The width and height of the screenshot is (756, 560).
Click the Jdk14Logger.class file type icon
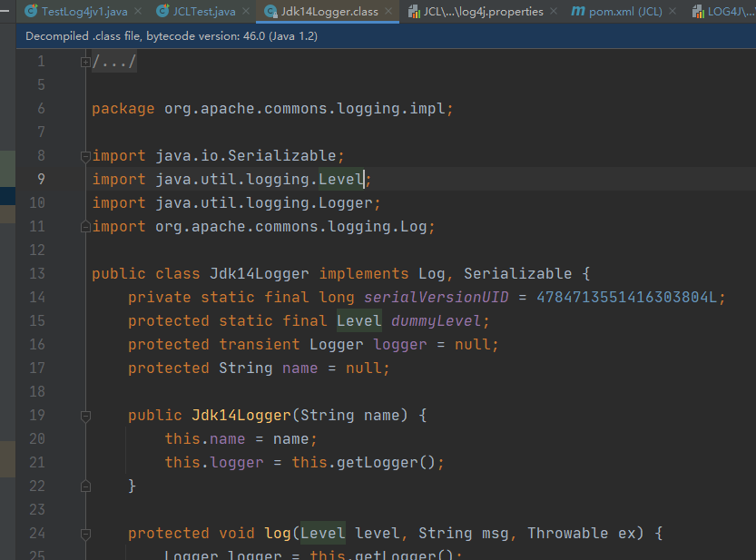270,12
